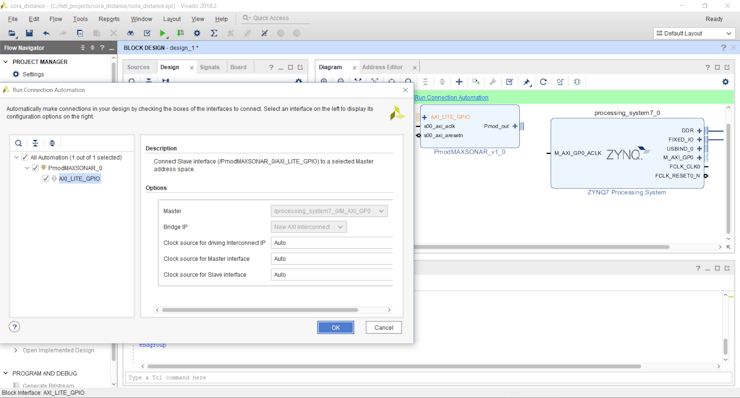Collapse the PROJECT MANAGER section
This screenshot has width=740, height=398.
pos(6,62)
